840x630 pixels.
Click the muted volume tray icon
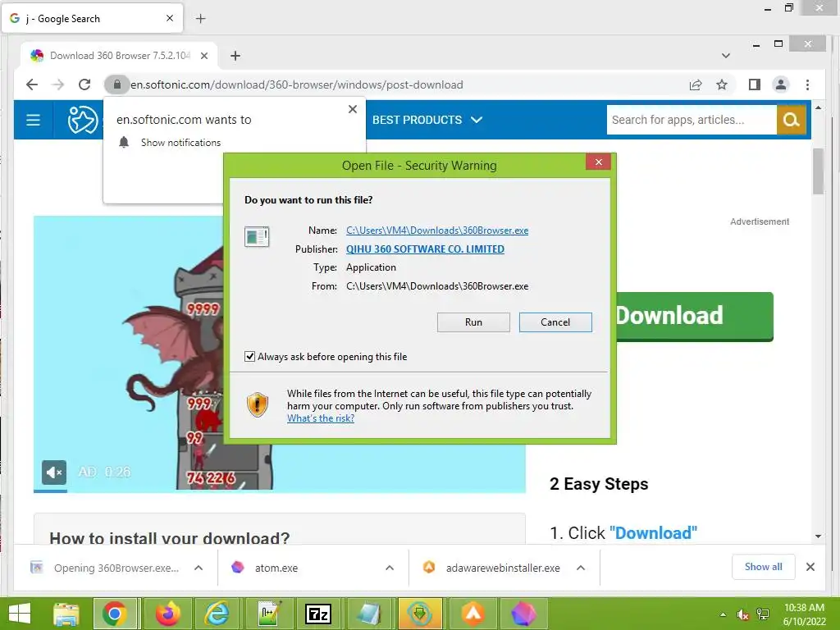click(x=742, y=614)
